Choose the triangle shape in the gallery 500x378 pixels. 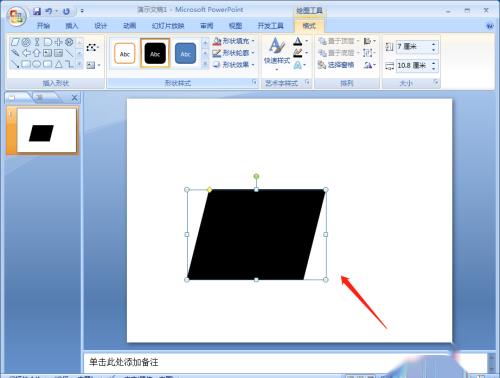pos(59,64)
